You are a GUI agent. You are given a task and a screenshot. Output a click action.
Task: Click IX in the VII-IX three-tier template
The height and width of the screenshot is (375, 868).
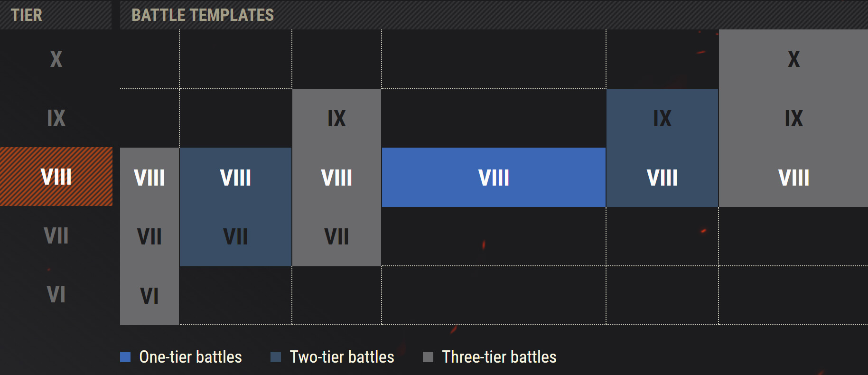336,118
